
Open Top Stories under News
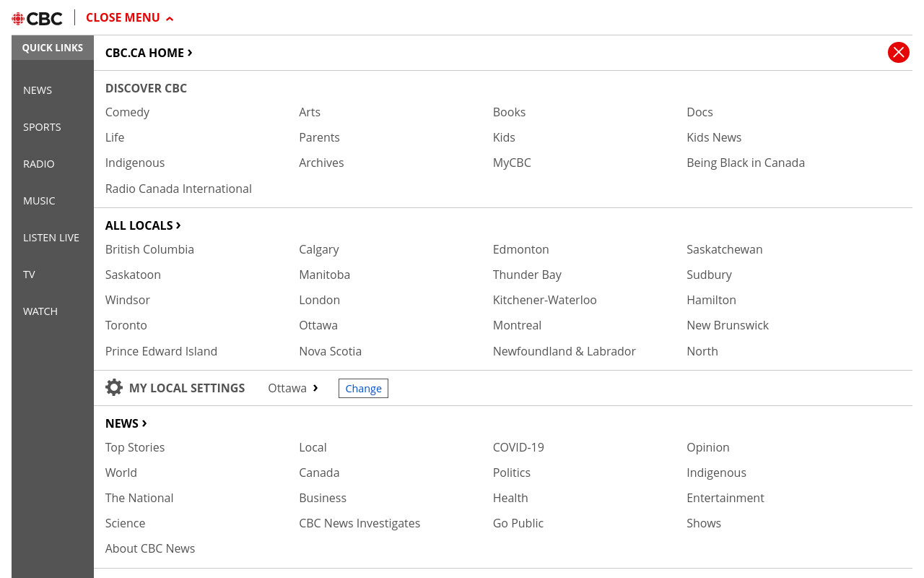(x=135, y=447)
